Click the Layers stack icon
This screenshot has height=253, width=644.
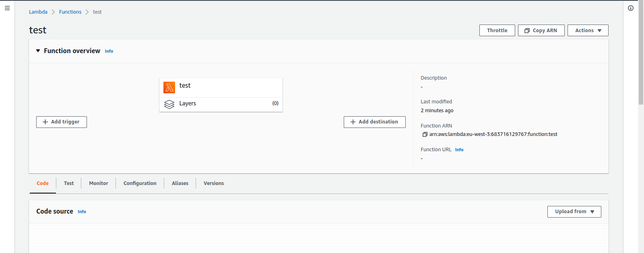(169, 104)
